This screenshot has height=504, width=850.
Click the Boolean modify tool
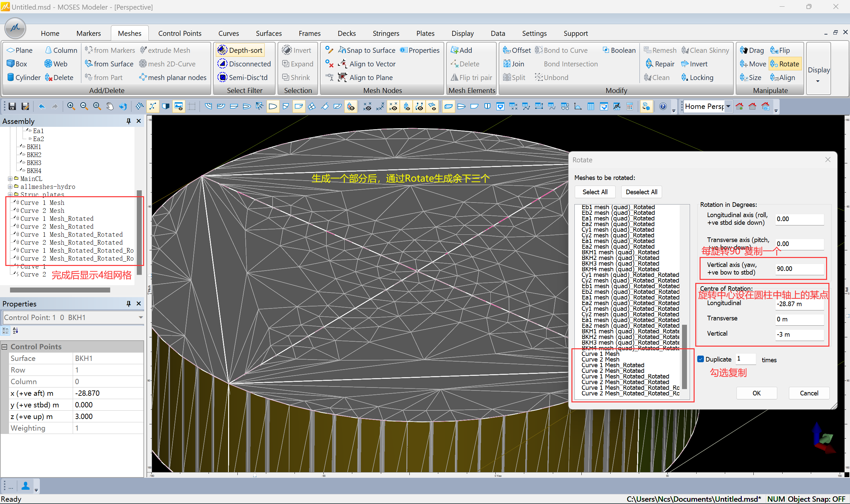[x=619, y=50]
